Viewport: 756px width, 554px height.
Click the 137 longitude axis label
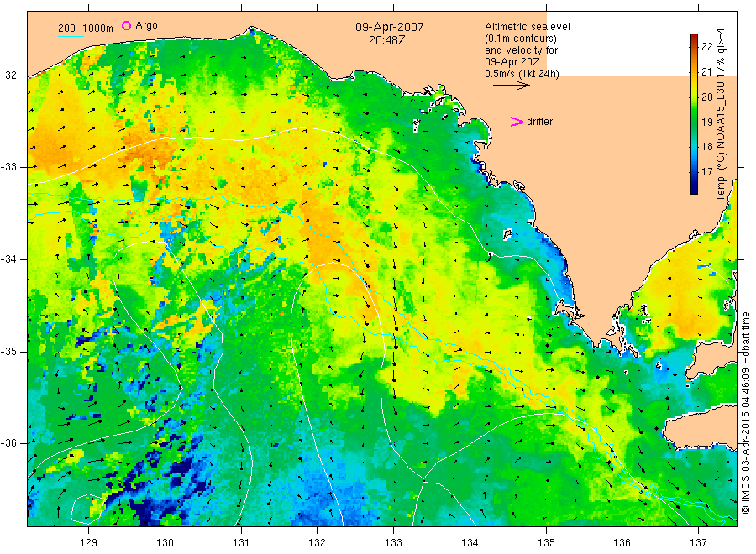[698, 543]
